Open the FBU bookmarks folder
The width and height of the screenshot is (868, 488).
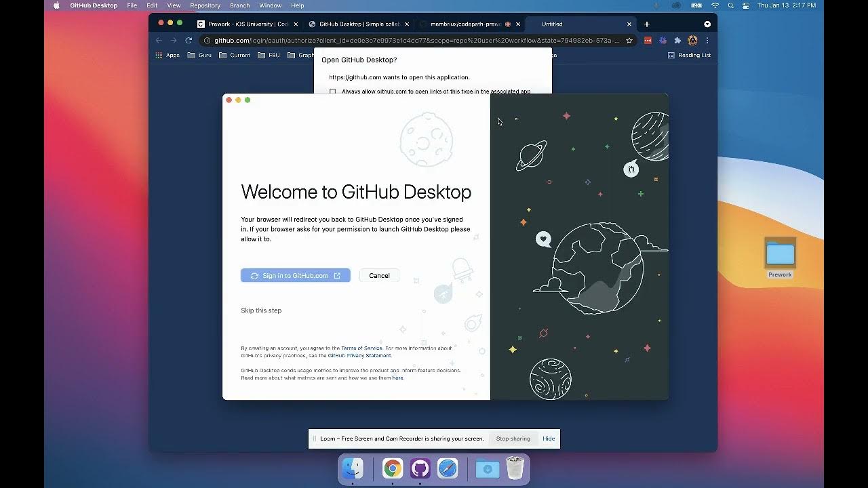(x=269, y=55)
